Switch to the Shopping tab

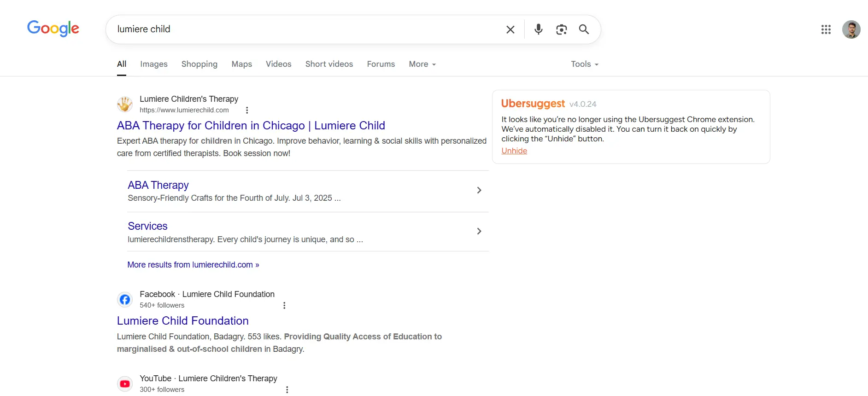tap(199, 64)
